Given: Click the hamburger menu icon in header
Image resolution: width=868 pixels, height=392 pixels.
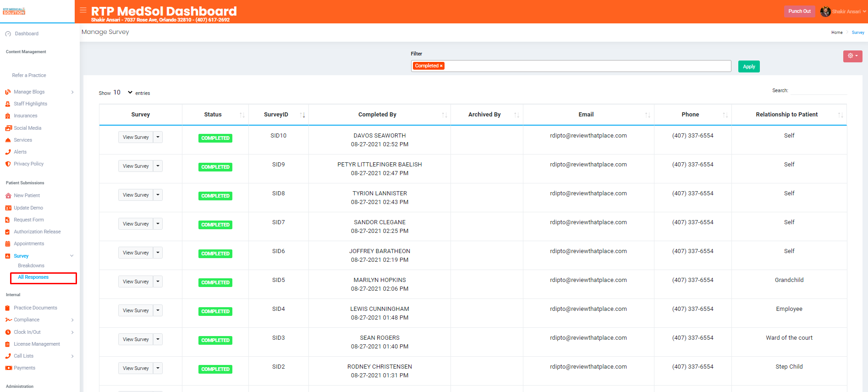Looking at the screenshot, I should click(83, 10).
